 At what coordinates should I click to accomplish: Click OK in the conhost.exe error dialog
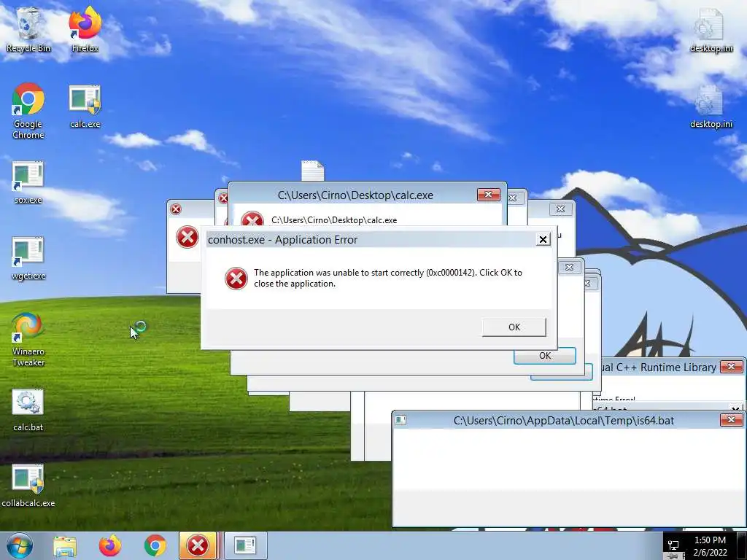coord(514,327)
